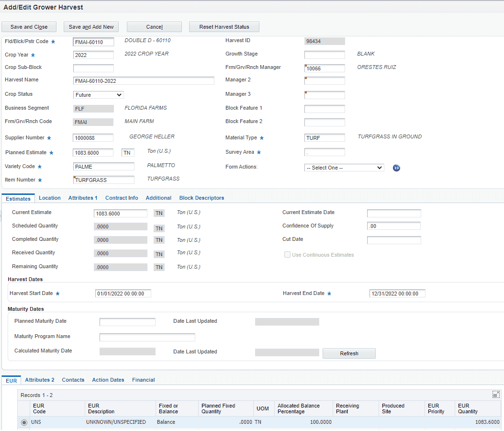Click the EUR Priority column header
This screenshot has height=431, width=504.
coord(440,408)
